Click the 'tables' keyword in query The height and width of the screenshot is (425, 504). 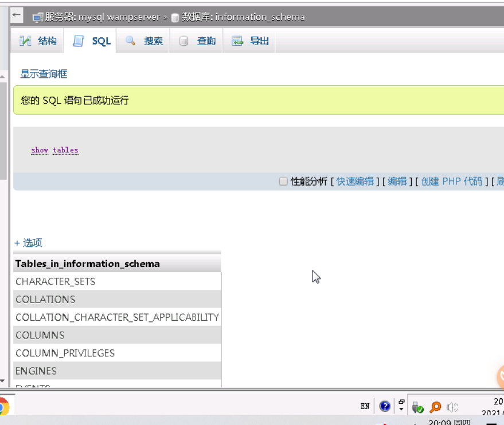coord(65,150)
